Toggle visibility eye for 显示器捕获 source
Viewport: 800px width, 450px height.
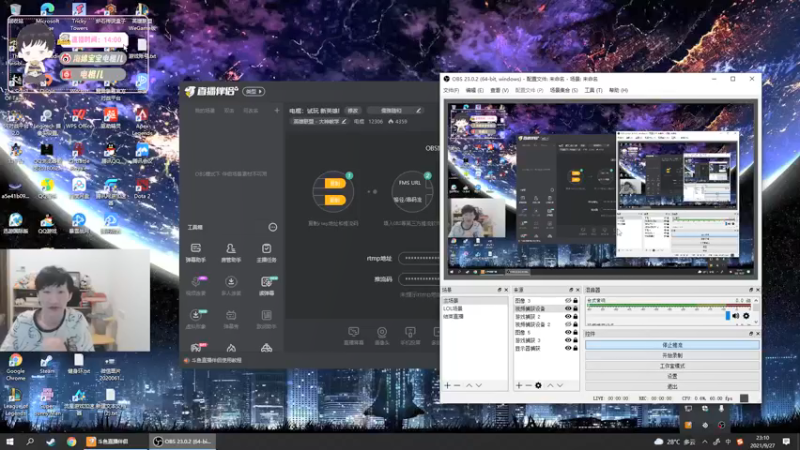[x=567, y=348]
